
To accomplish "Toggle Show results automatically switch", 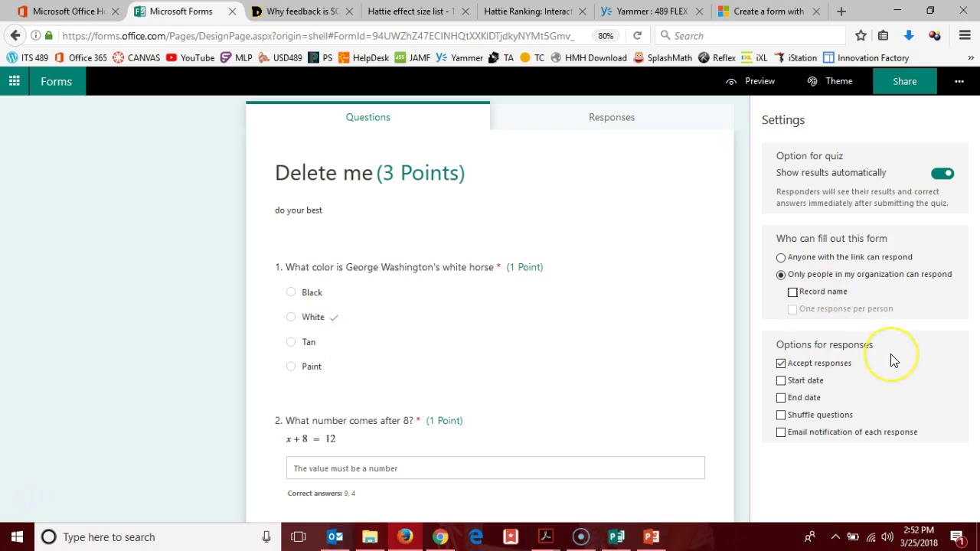I will [x=942, y=174].
